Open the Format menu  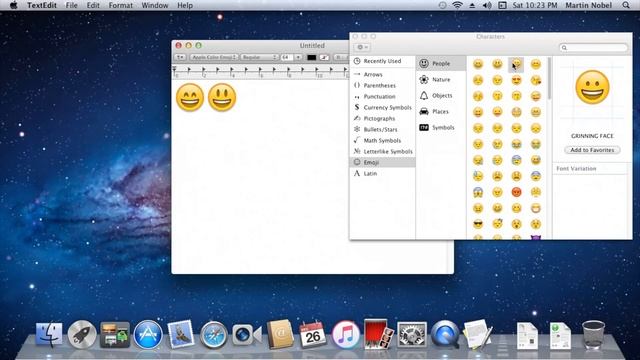pyautogui.click(x=121, y=5)
